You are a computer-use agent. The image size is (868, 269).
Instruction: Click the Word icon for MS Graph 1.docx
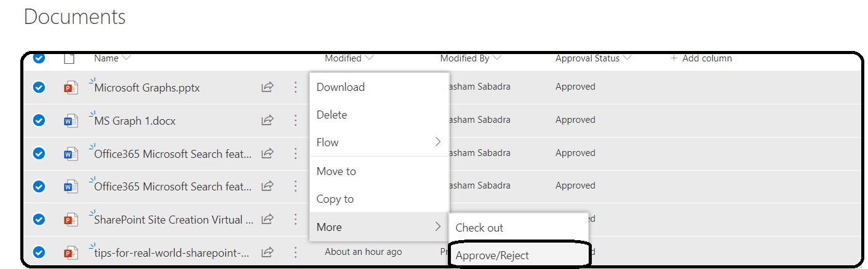coord(70,120)
